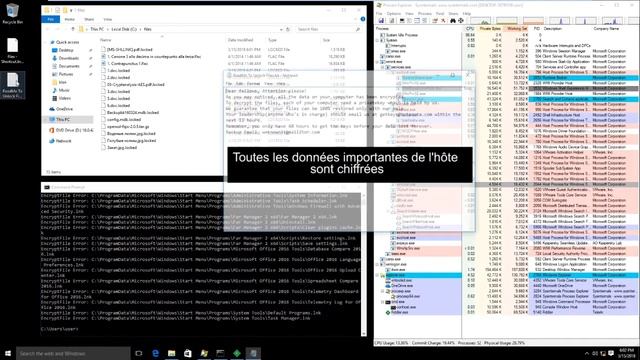640x360 pixels.
Task: Click the Windows Start button
Action: (8, 353)
